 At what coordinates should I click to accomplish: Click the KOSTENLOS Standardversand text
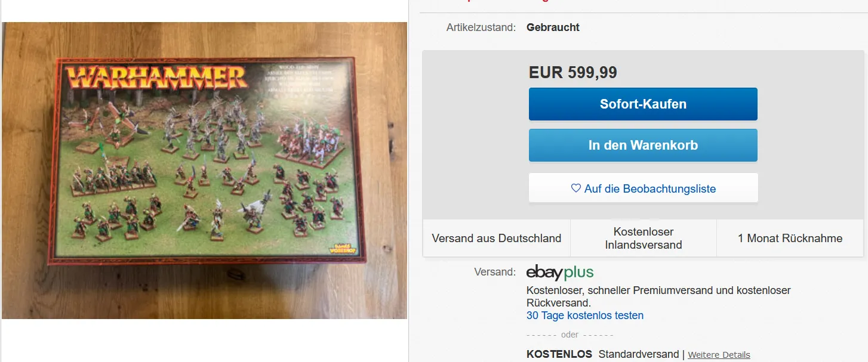[x=603, y=354]
